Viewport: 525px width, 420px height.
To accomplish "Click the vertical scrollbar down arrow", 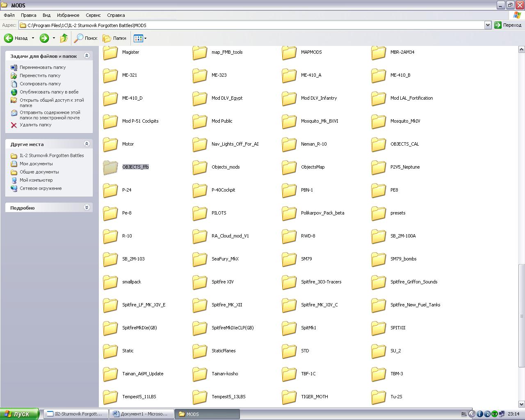I will 521,404.
